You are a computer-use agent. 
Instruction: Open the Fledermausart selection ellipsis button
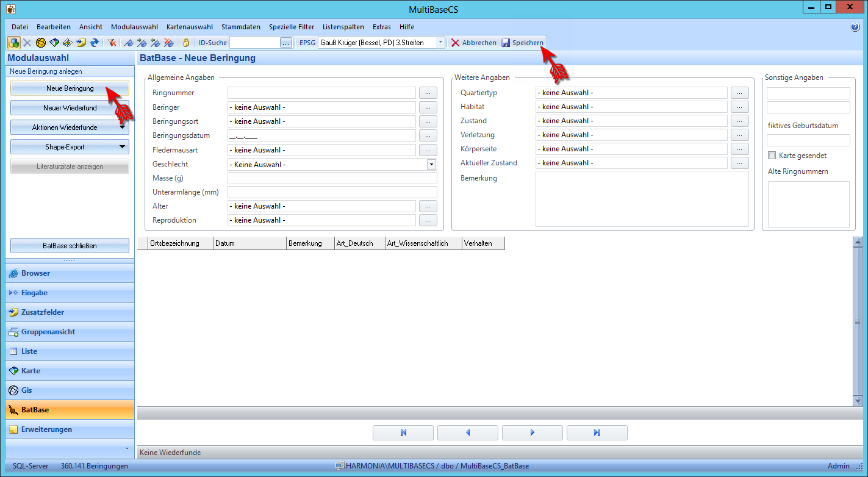[428, 150]
